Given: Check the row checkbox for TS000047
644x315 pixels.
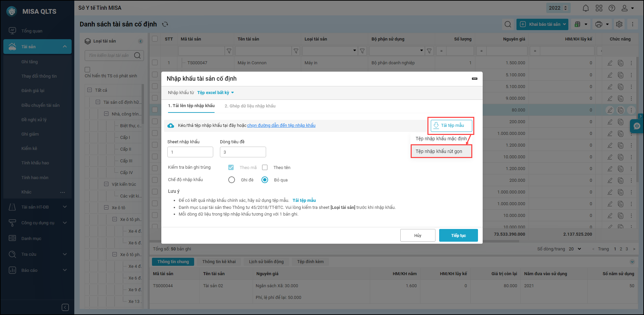Looking at the screenshot, I should [x=155, y=63].
